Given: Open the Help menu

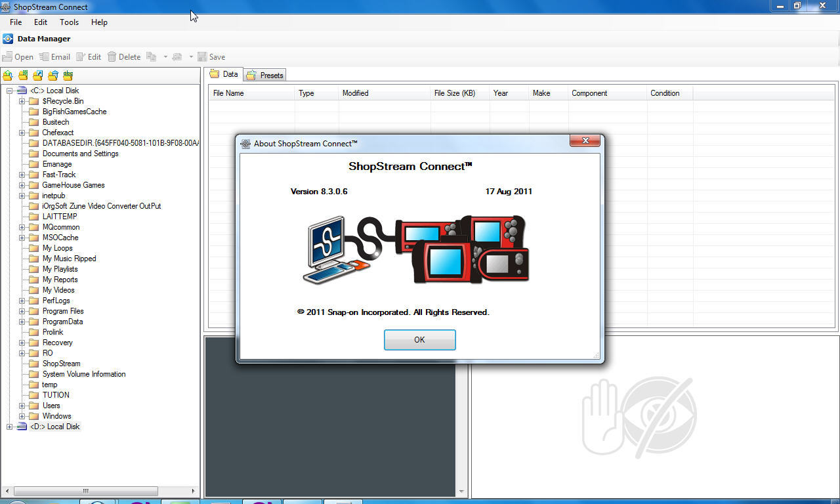Looking at the screenshot, I should pos(99,22).
